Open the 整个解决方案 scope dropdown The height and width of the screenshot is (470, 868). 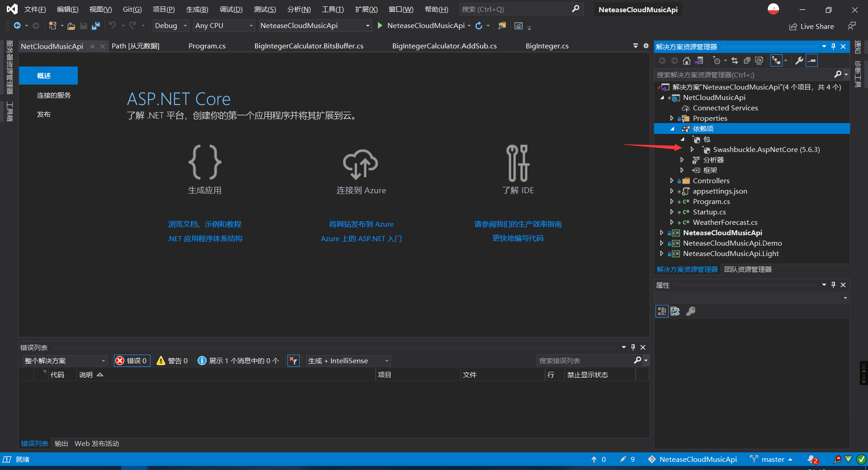pyautogui.click(x=65, y=361)
